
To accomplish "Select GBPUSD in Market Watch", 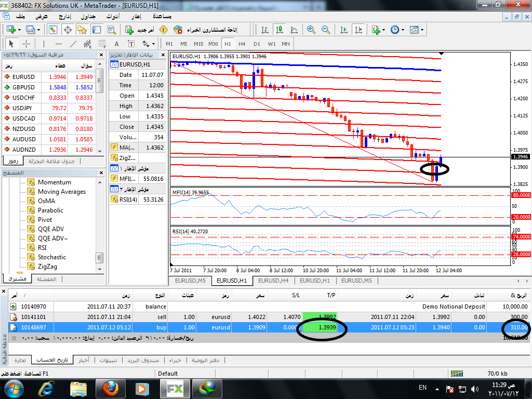I will [x=48, y=87].
